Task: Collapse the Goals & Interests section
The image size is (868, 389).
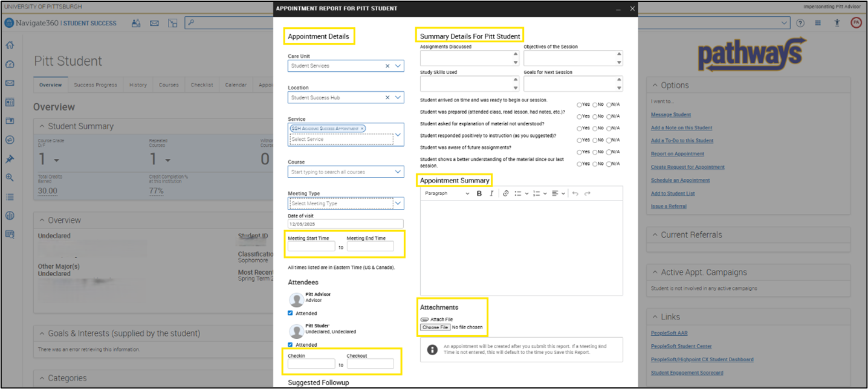Action: (42, 333)
